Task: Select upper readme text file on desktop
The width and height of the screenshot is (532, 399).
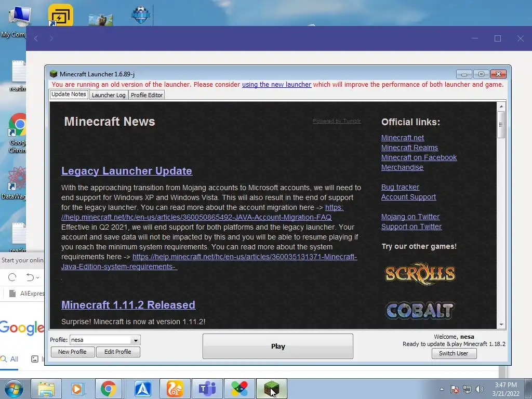Action: click(19, 76)
